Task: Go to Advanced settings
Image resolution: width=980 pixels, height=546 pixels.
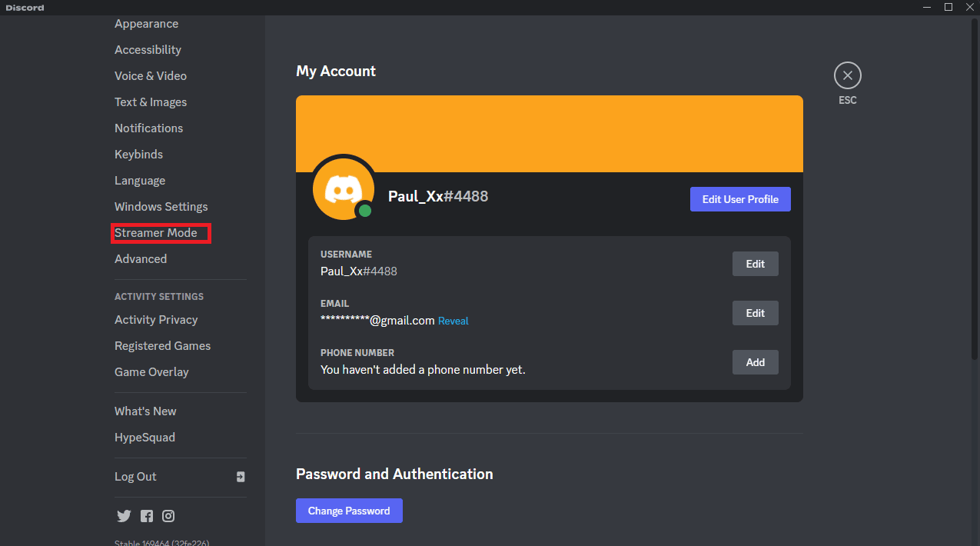Action: coord(141,259)
